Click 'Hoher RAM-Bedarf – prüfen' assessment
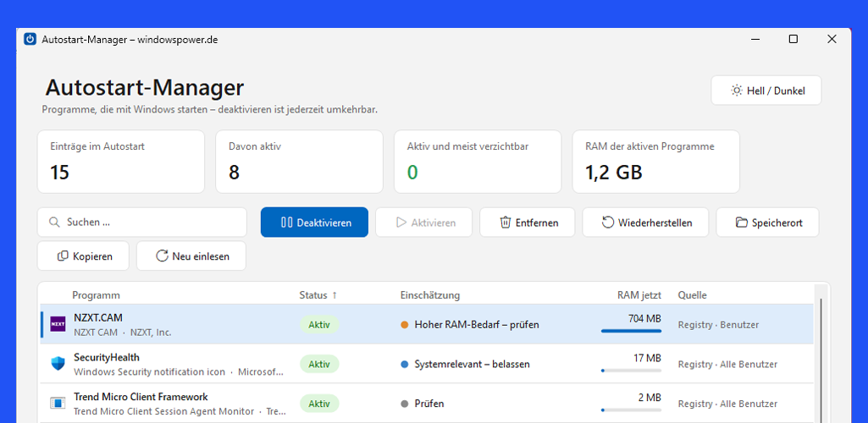 pos(477,325)
